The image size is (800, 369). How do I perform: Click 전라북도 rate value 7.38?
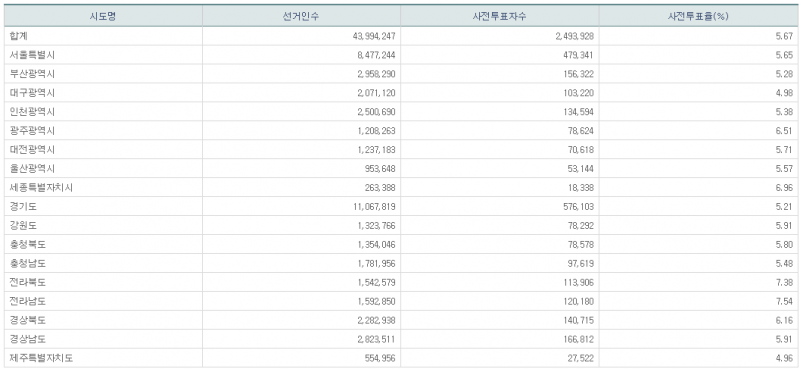click(784, 282)
